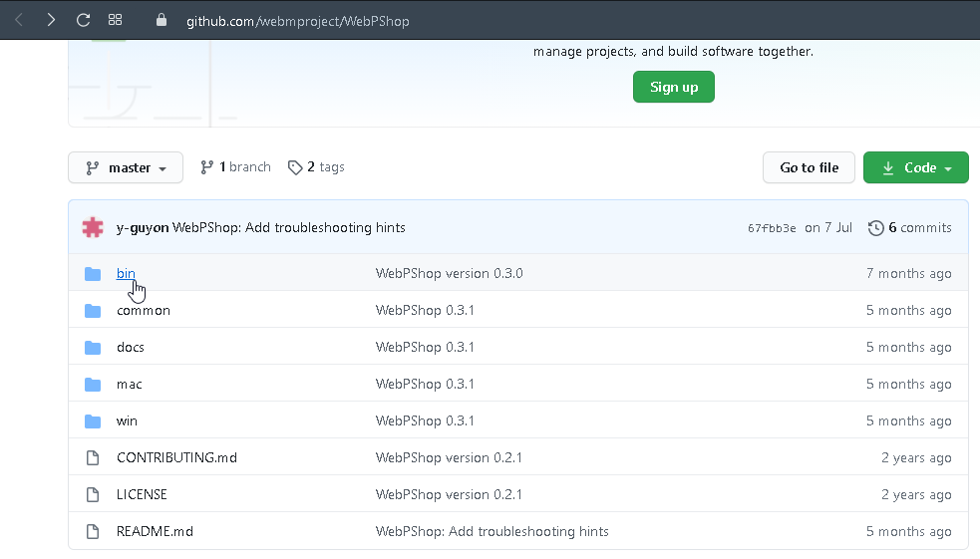Click the tag icon beside 2 tags

click(295, 167)
